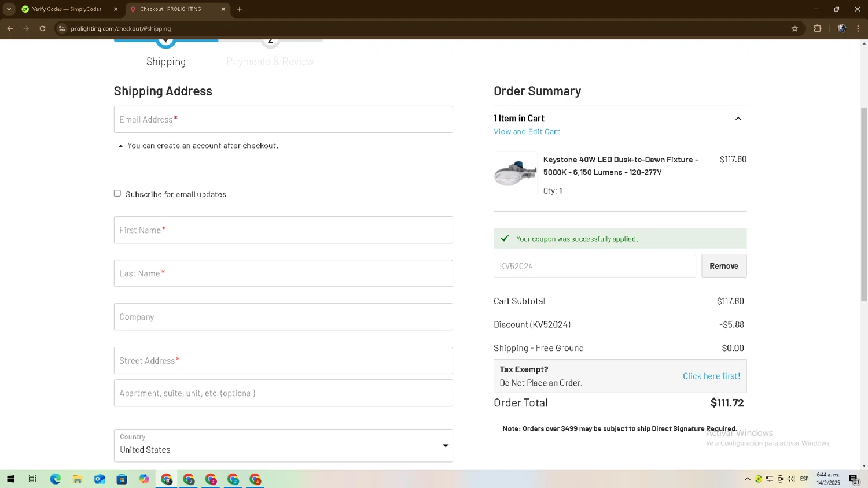This screenshot has width=868, height=488.
Task: Open Copilot from the taskbar
Action: coord(144,479)
